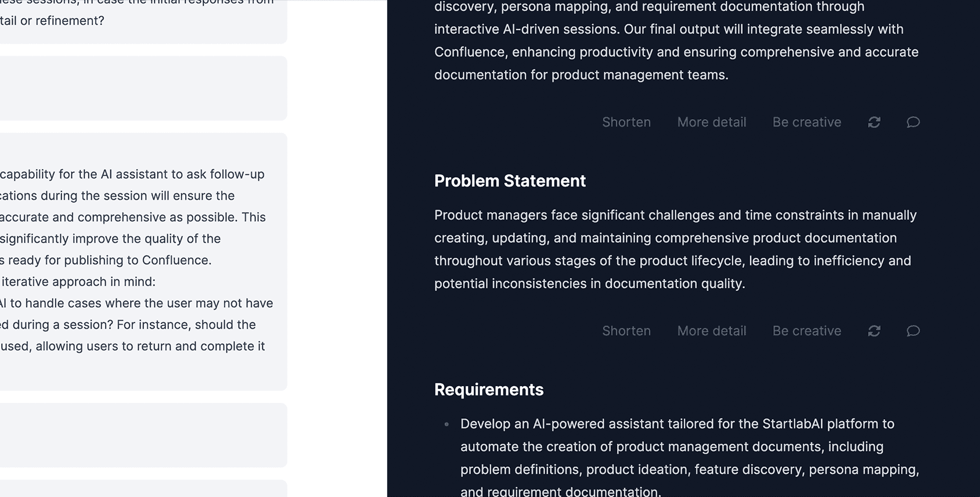Open comment bubble icon under Problem Statement
Viewport: 980px width, 497px height.
pyautogui.click(x=913, y=331)
